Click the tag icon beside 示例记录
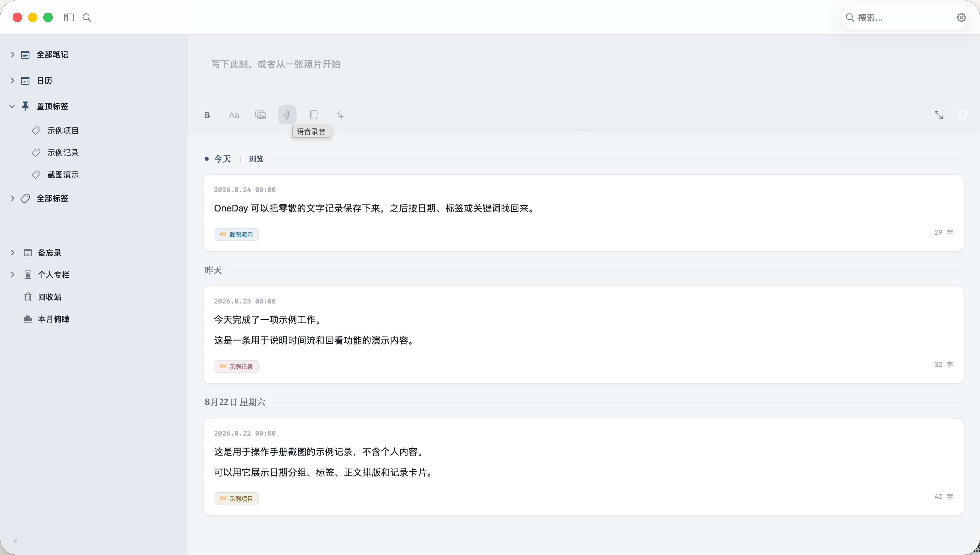980x555 pixels. 36,153
